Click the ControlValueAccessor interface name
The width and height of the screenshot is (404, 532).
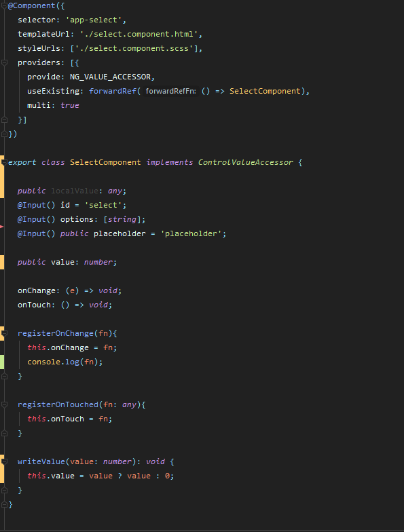click(246, 163)
